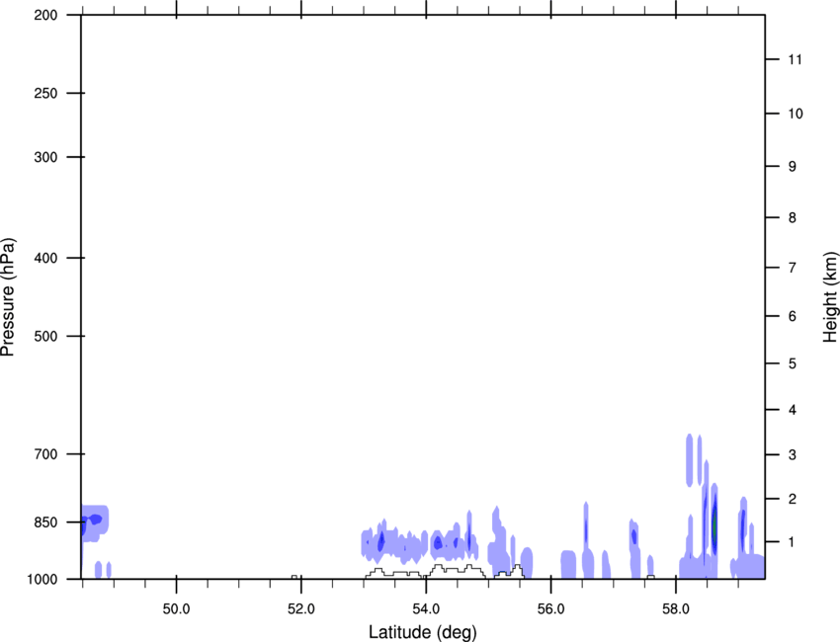Viewport: 840px width, 642px height.
Task: Select the 300 pressure tick label
Action: [45, 157]
